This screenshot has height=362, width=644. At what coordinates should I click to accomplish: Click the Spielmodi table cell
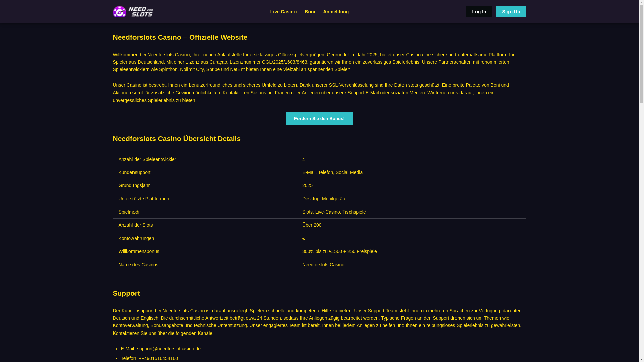tap(205, 212)
